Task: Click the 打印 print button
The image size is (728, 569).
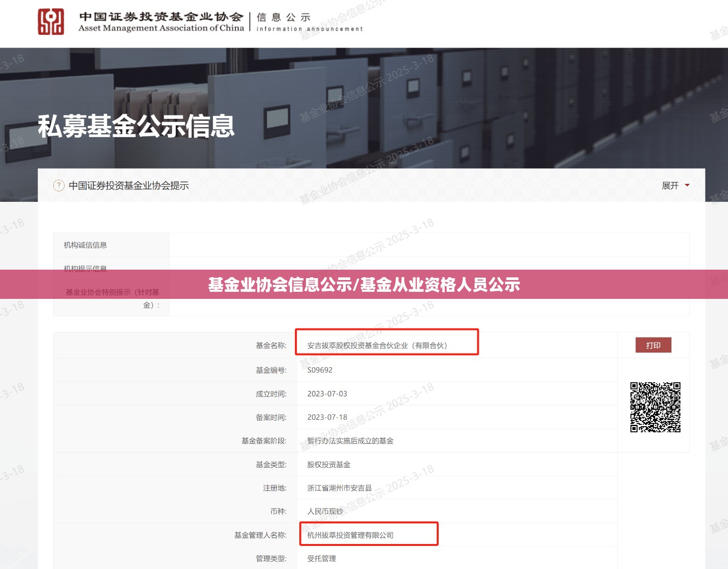Action: 653,345
